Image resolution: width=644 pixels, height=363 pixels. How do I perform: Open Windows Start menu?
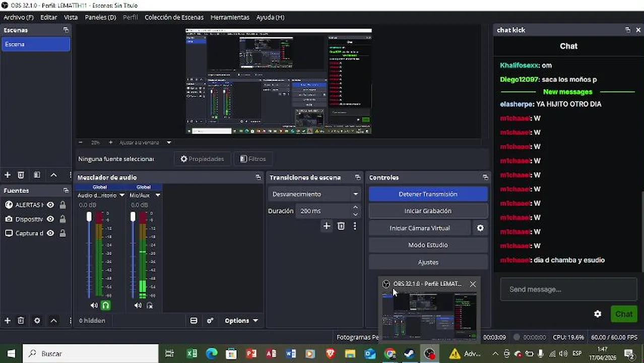coord(11,353)
